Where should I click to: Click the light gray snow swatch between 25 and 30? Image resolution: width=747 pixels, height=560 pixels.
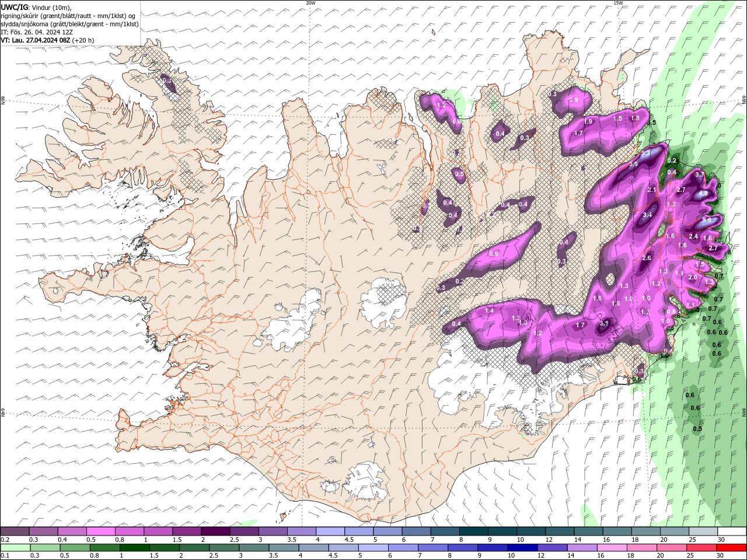pyautogui.click(x=702, y=531)
